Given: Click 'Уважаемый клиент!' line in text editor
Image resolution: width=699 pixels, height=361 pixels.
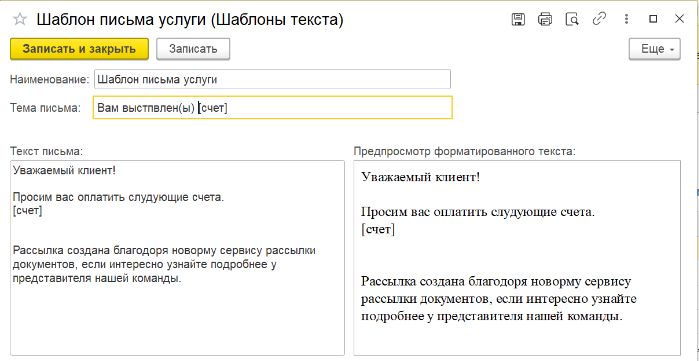Looking at the screenshot, I should [x=65, y=170].
